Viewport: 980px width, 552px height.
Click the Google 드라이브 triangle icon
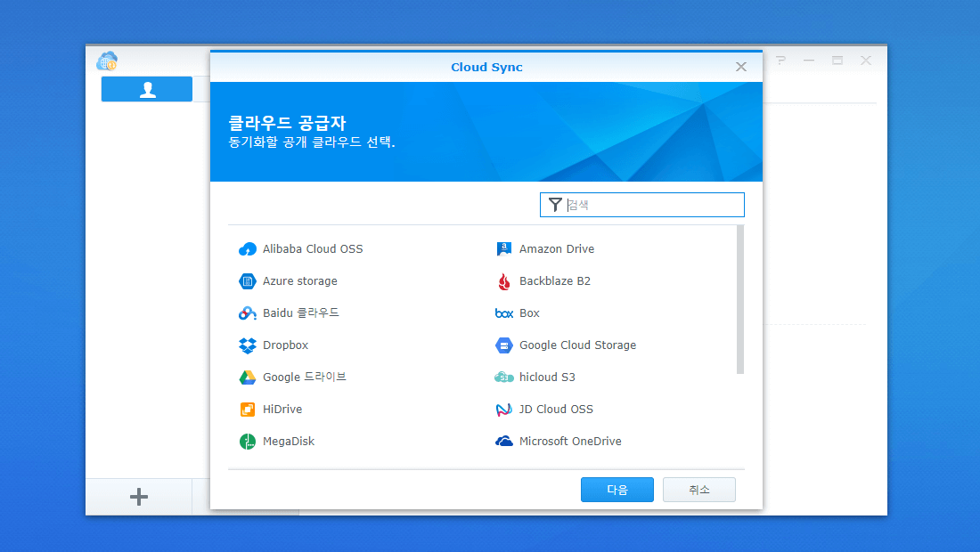pos(248,377)
